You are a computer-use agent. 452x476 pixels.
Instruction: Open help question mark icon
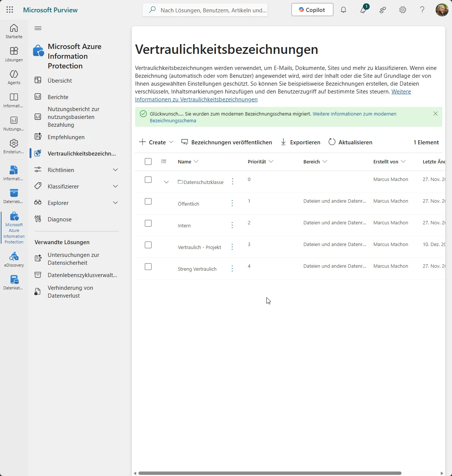click(422, 10)
